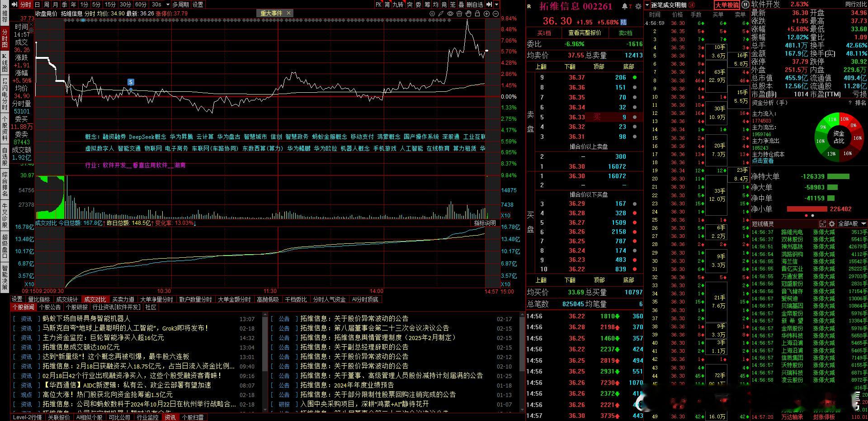868x421 pixels.
Task: Open news 蚂蚁下场自研具身智能机器人
Action: [x=86, y=319]
